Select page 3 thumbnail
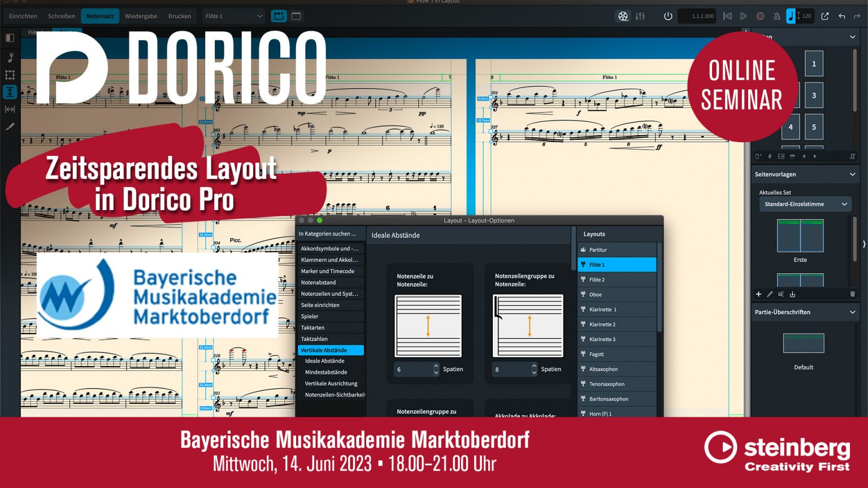This screenshot has height=488, width=868. click(x=814, y=95)
